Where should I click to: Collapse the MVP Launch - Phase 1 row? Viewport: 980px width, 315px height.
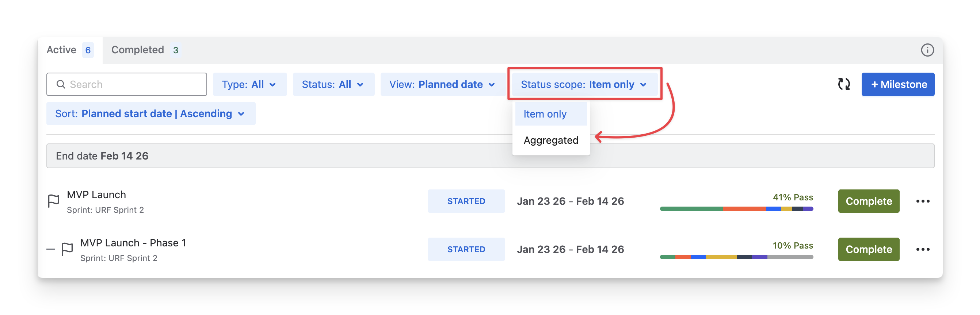coord(51,249)
